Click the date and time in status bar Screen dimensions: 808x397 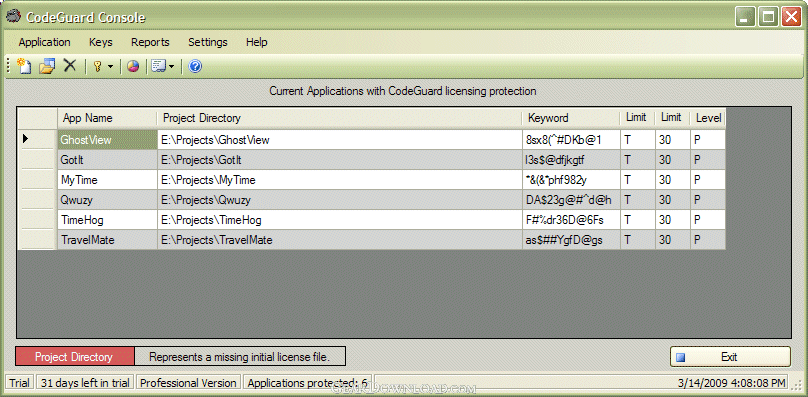click(x=732, y=383)
